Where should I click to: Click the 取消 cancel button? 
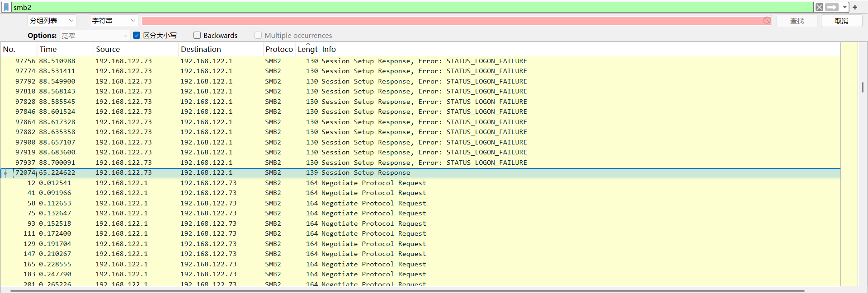(x=841, y=21)
